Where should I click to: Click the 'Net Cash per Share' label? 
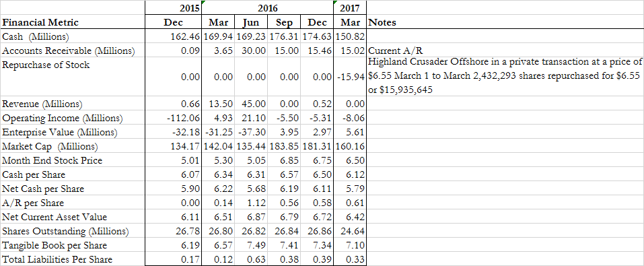(x=73, y=189)
